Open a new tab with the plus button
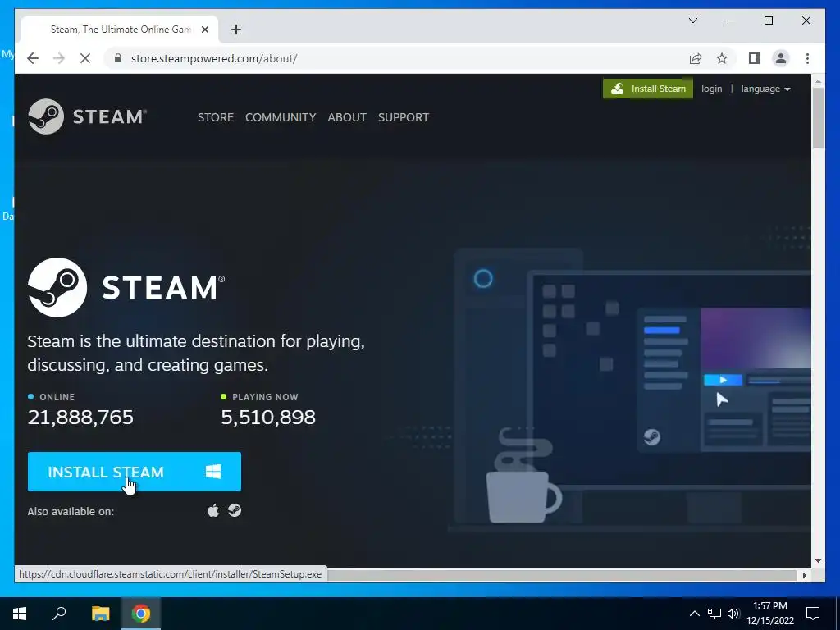 pos(236,30)
